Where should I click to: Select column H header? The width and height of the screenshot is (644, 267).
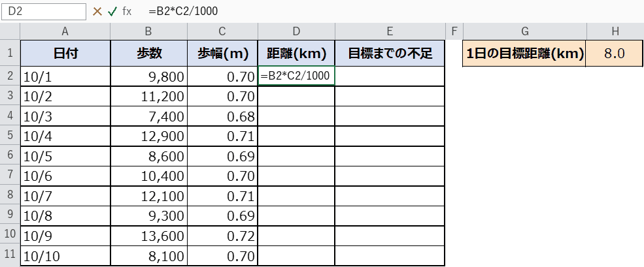[x=615, y=31]
